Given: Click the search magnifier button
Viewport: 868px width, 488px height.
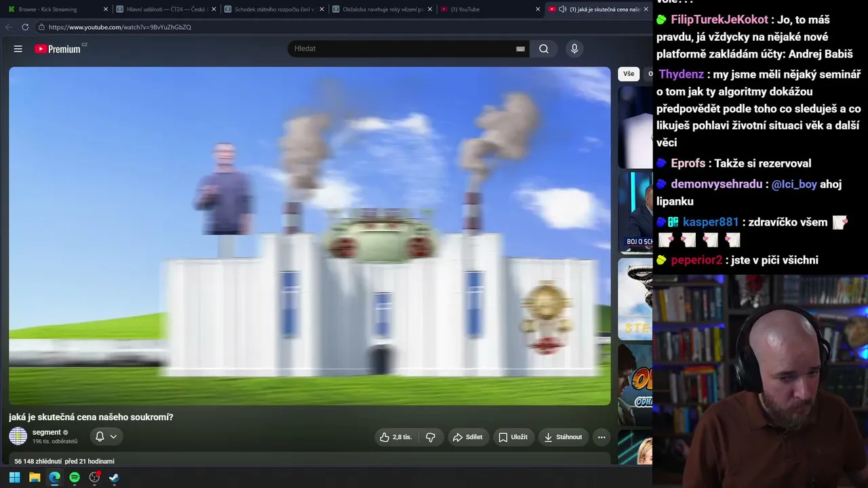Looking at the screenshot, I should click(x=544, y=49).
